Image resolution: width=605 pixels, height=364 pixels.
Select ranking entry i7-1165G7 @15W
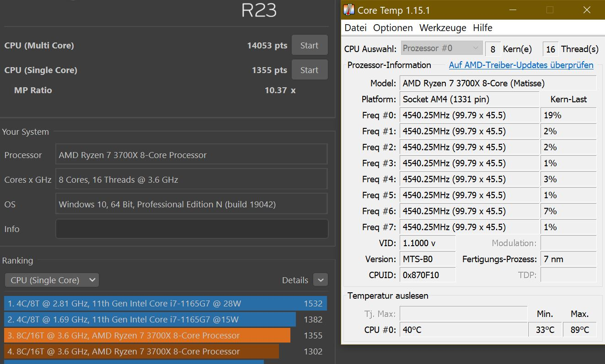click(x=166, y=319)
